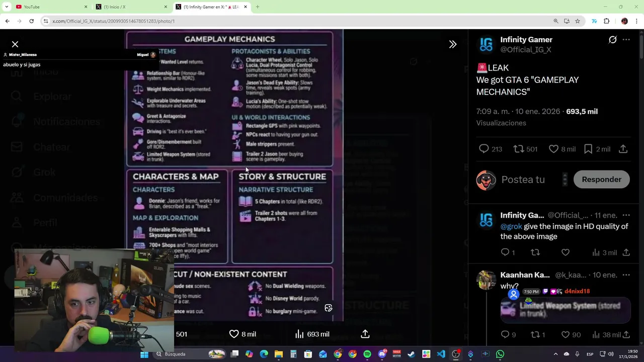Open the Chrome three-dot menu
Screen dimensions: 644x362
click(637, 21)
